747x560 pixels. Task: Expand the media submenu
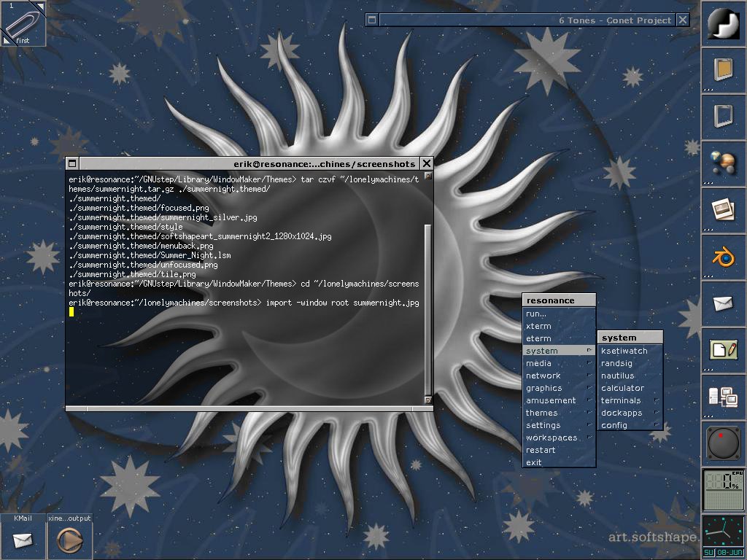[x=560, y=363]
